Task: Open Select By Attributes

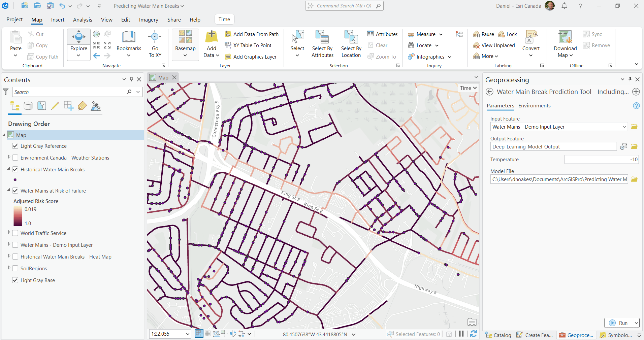Action: point(322,44)
